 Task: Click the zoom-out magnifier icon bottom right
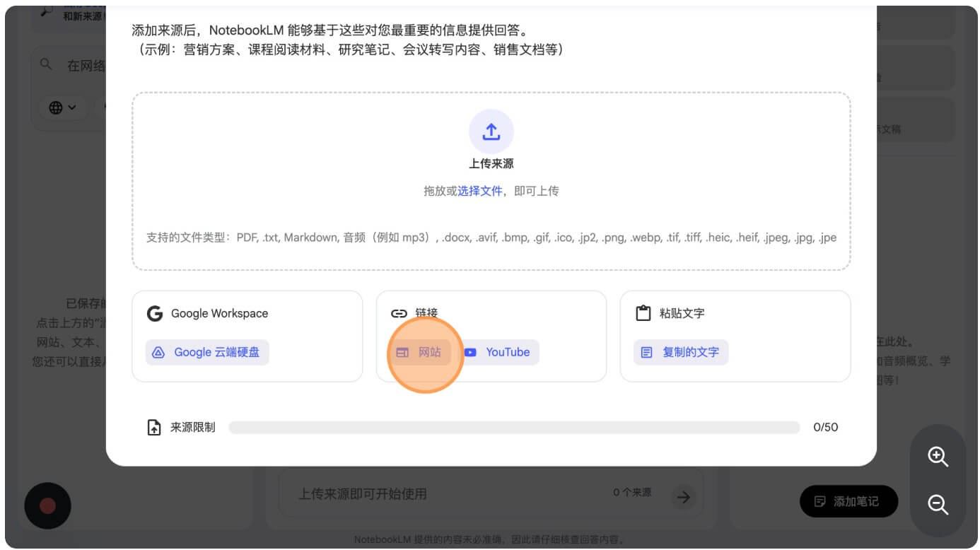[x=938, y=505]
